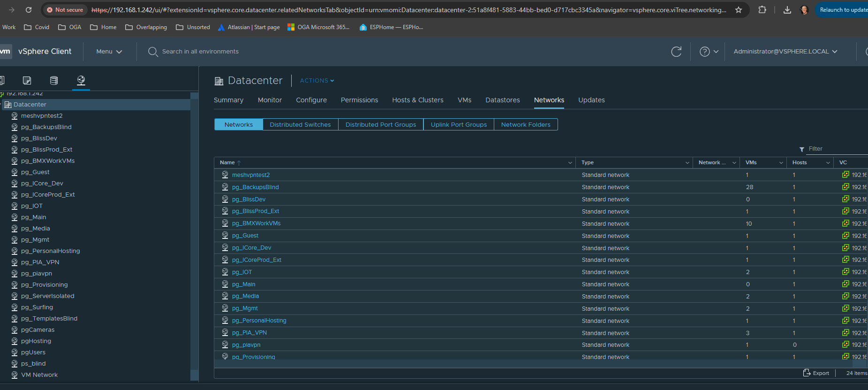Click the search magnifier icon

[x=153, y=52]
